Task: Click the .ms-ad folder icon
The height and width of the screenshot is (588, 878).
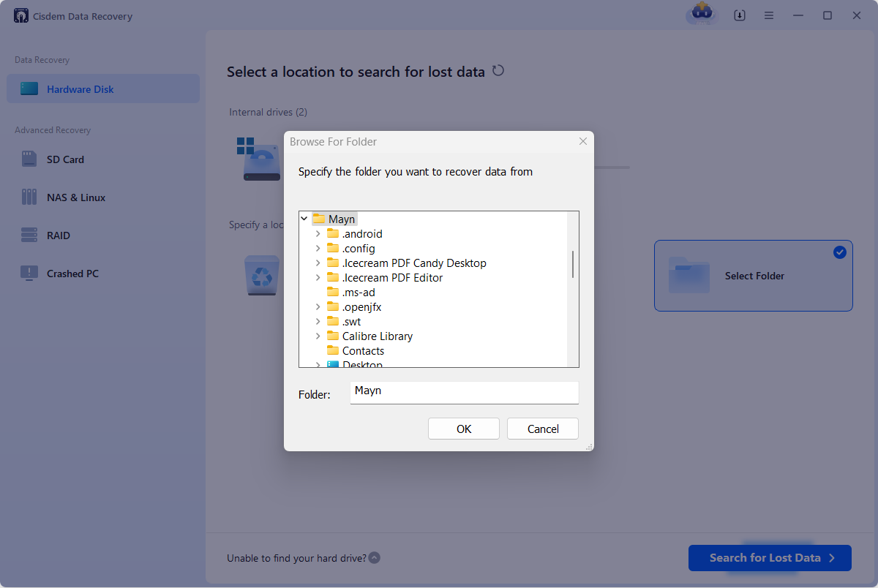Action: click(333, 292)
